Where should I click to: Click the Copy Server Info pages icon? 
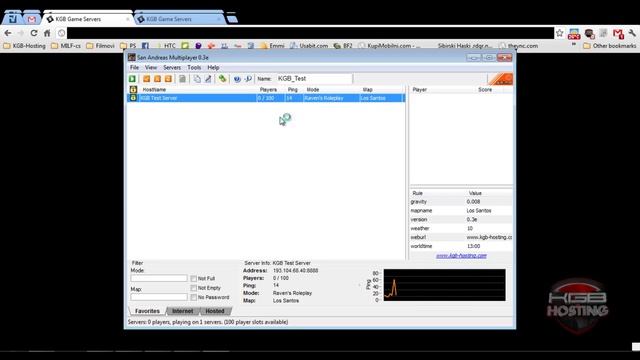tap(197, 79)
